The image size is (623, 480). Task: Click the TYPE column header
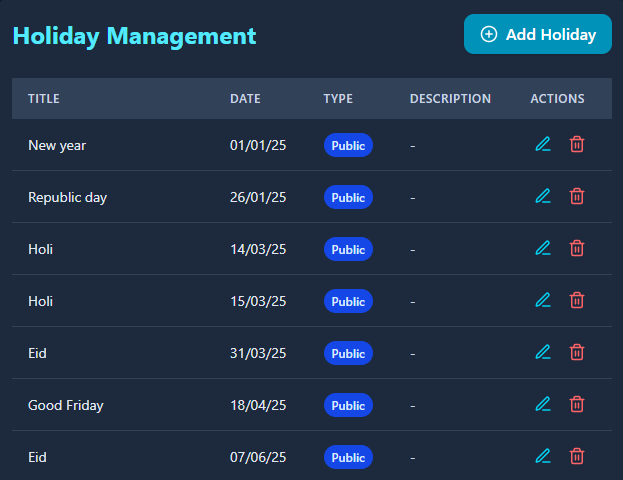pyautogui.click(x=338, y=99)
